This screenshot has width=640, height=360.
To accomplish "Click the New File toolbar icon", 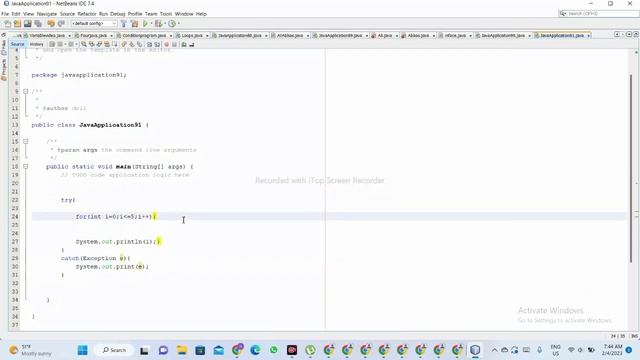I will pyautogui.click(x=8, y=24).
